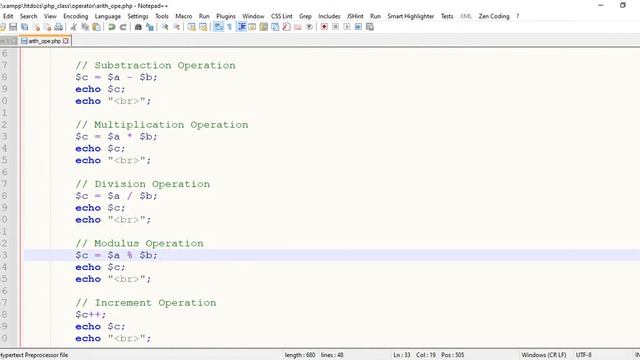Click the macro Playback icon
Image resolution: width=640 pixels, height=360 pixels.
tap(347, 27)
